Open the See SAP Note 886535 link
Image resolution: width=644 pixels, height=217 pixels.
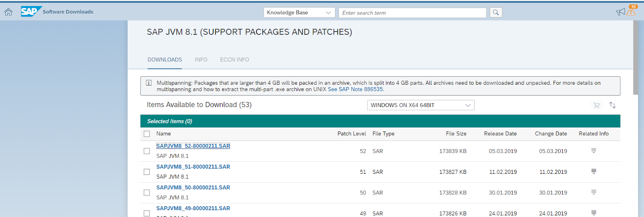pyautogui.click(x=355, y=89)
